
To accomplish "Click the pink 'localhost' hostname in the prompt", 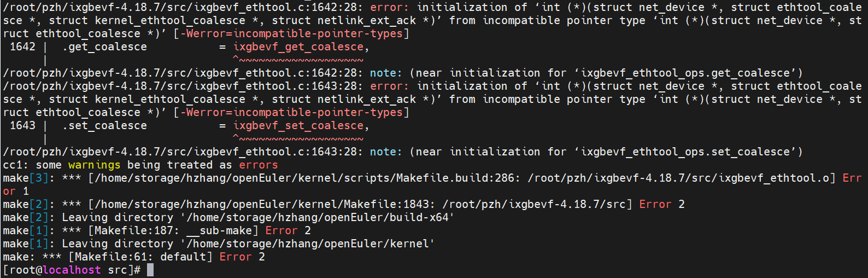I will tap(72, 270).
